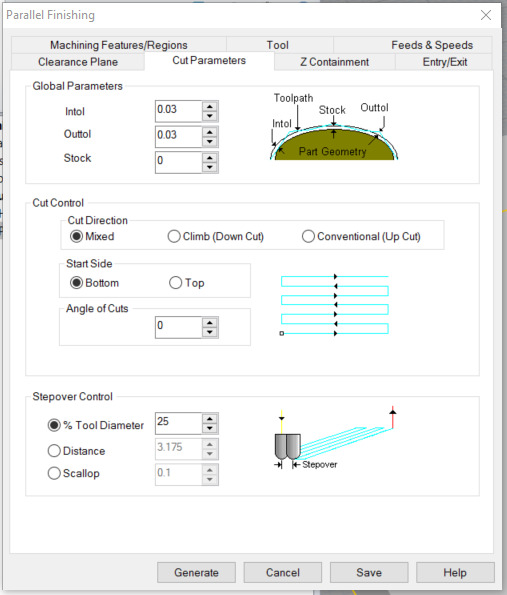Choose Bottom as start side
The image size is (507, 595).
click(x=94, y=283)
